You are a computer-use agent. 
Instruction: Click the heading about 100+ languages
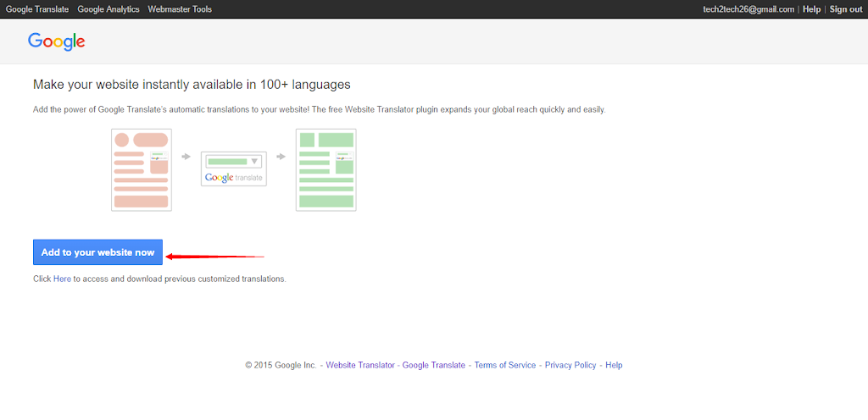pos(192,85)
